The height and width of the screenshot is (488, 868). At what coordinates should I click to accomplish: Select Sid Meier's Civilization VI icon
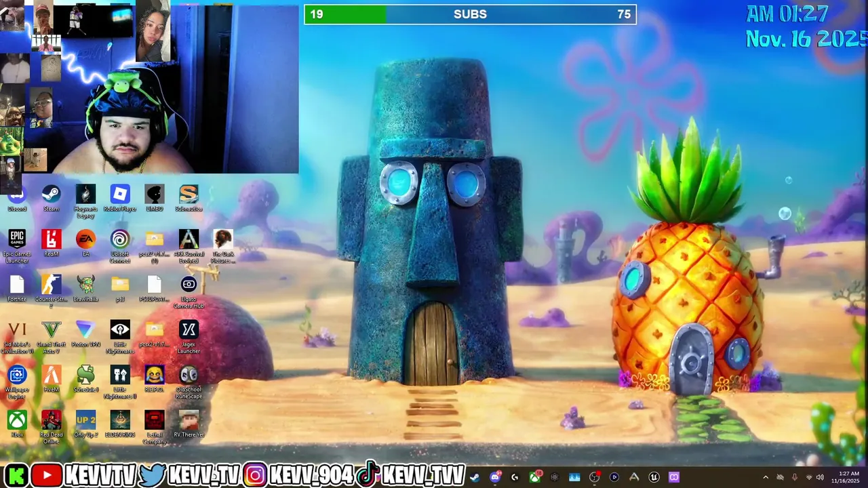[17, 338]
